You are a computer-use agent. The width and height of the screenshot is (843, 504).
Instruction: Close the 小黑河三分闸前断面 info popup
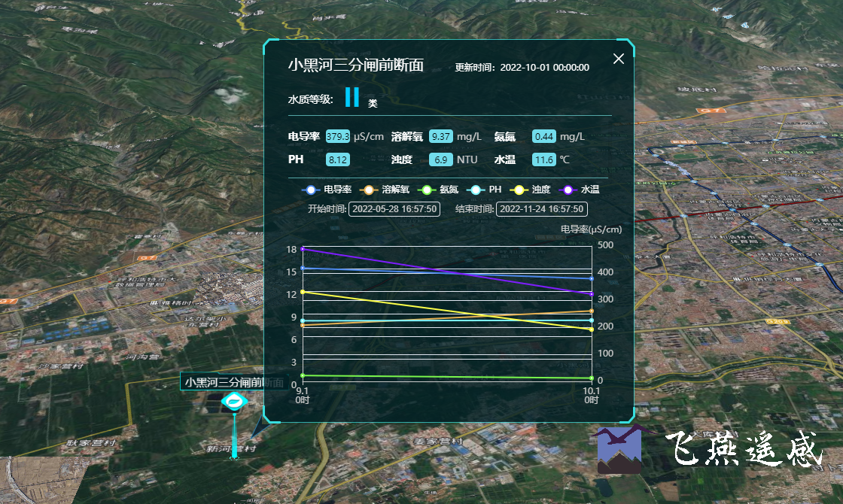click(x=619, y=59)
